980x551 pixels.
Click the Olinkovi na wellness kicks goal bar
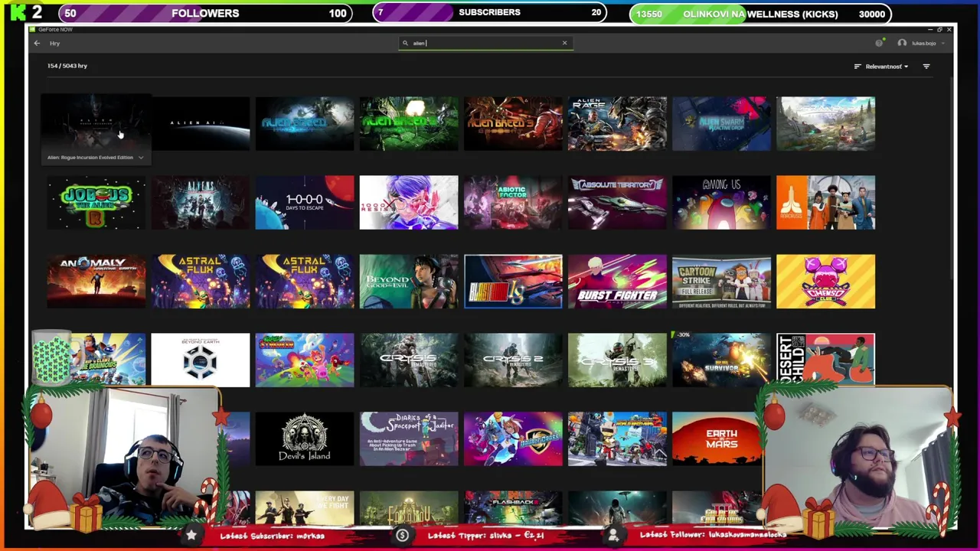(x=760, y=14)
